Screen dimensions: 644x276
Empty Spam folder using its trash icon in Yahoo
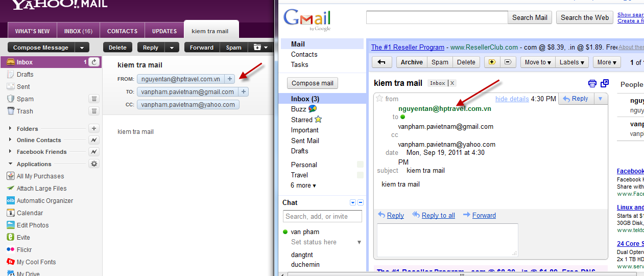pos(94,99)
